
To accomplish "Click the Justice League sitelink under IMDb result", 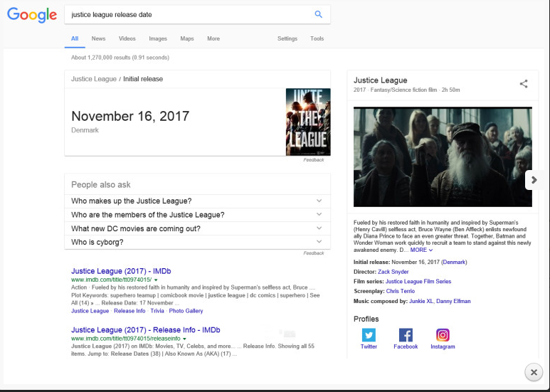I will click(90, 311).
